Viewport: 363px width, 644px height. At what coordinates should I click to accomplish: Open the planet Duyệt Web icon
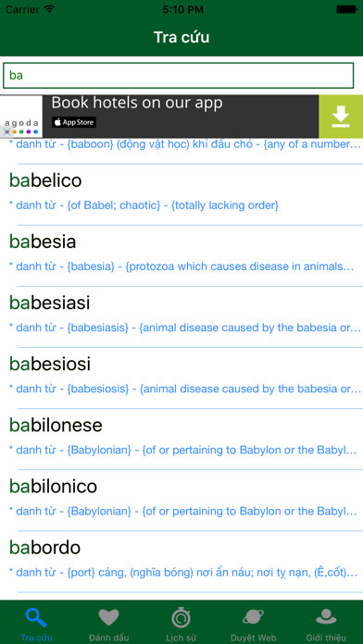253,618
